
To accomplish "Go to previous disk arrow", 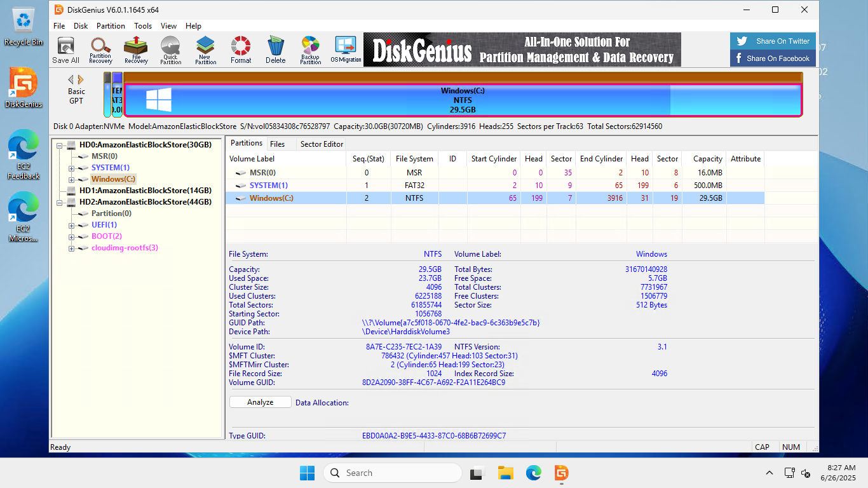I will click(x=71, y=79).
